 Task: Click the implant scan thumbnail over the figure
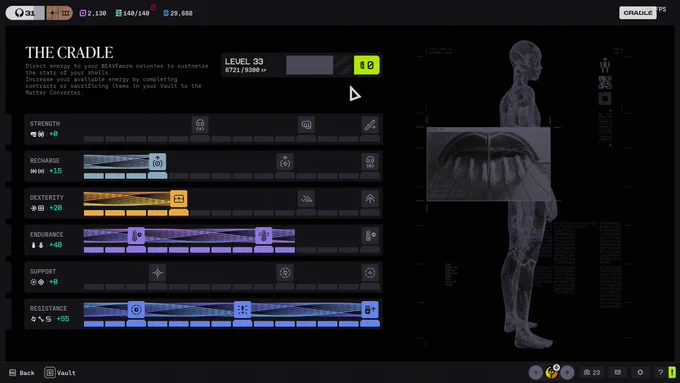pyautogui.click(x=489, y=164)
